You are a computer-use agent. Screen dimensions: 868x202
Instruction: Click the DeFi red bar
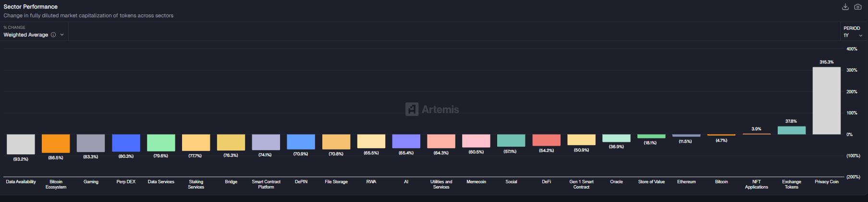pos(546,140)
